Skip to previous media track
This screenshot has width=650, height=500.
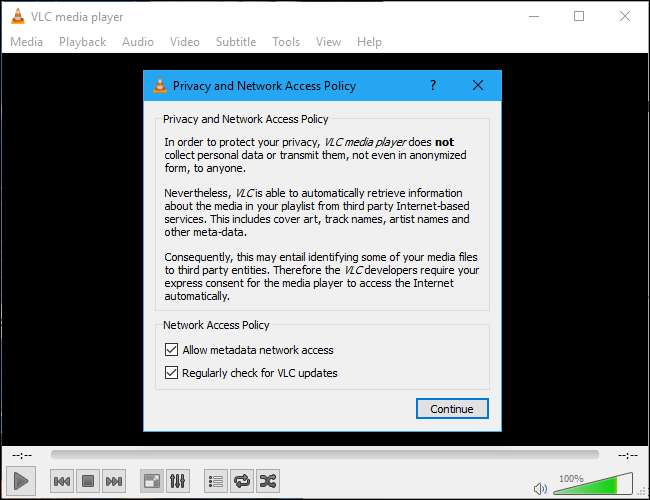pyautogui.click(x=62, y=481)
